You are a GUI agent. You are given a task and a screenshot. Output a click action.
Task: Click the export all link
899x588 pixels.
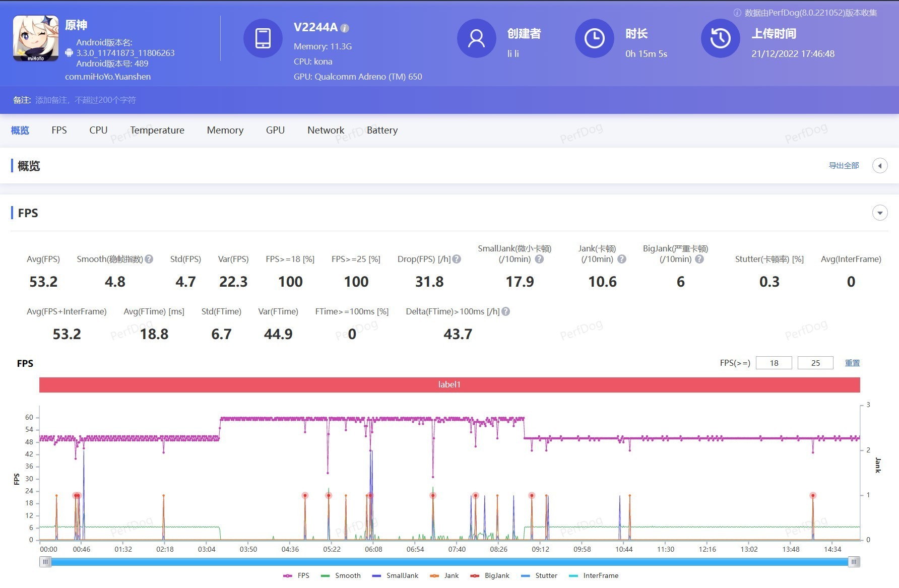coord(844,166)
